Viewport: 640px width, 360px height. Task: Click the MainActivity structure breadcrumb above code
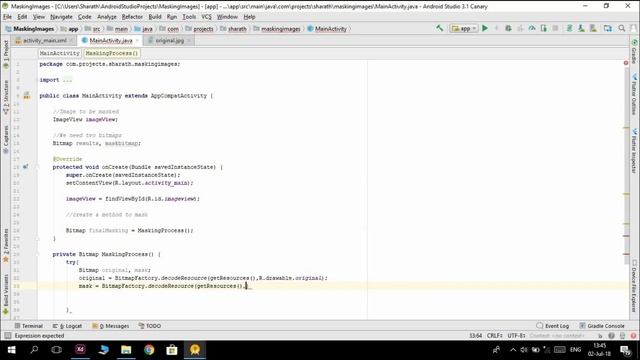[60, 53]
